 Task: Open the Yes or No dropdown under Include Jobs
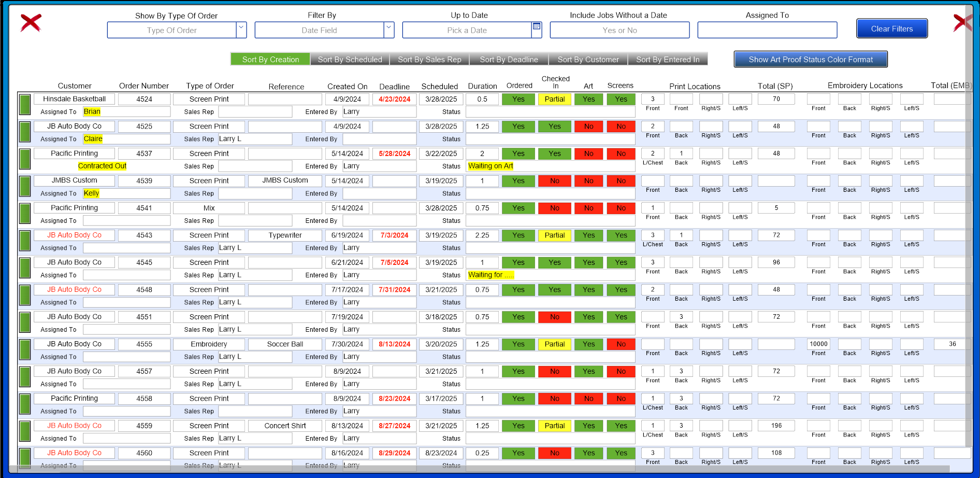pyautogui.click(x=619, y=30)
